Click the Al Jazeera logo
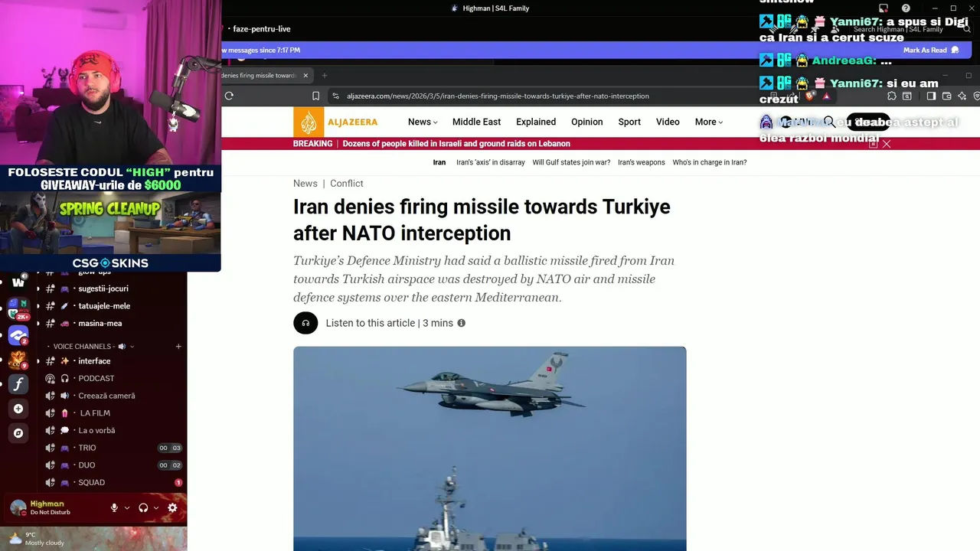Screen dimensions: 980x551 click(x=336, y=122)
